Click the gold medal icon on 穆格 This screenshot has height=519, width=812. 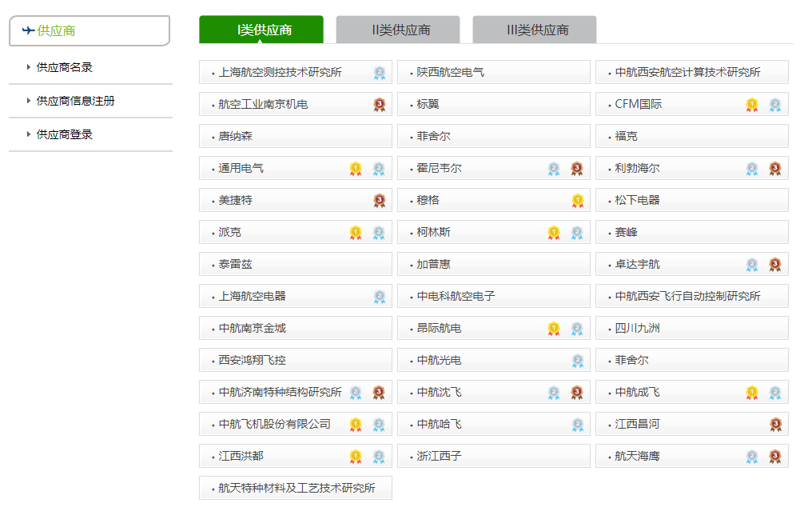(x=578, y=201)
